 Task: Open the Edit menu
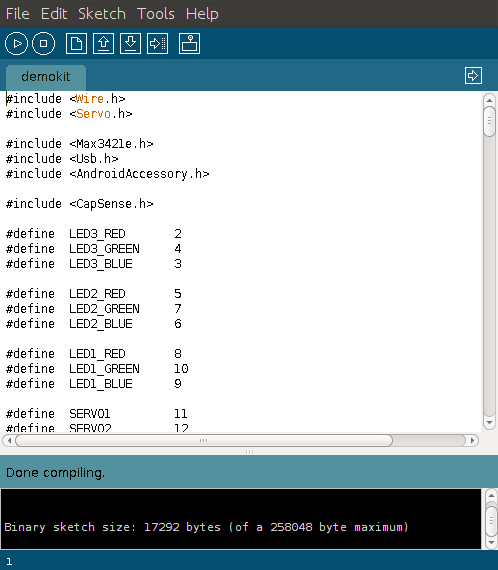pos(54,14)
